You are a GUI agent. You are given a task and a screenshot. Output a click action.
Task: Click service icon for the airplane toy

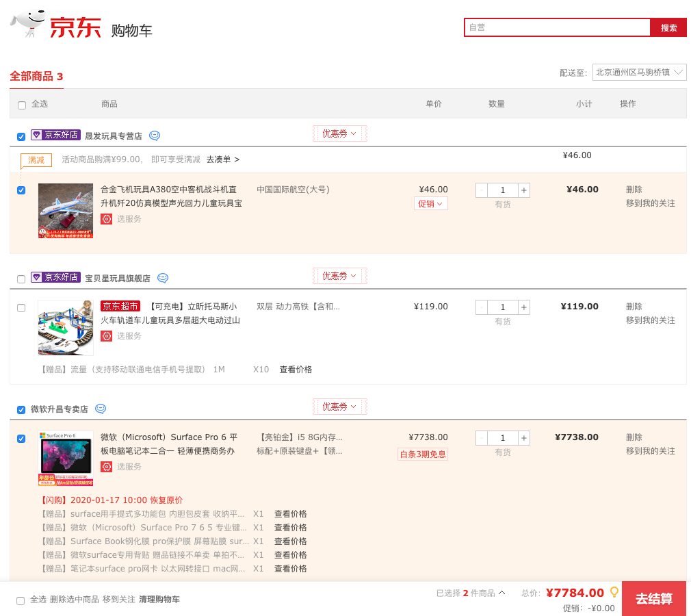106,219
